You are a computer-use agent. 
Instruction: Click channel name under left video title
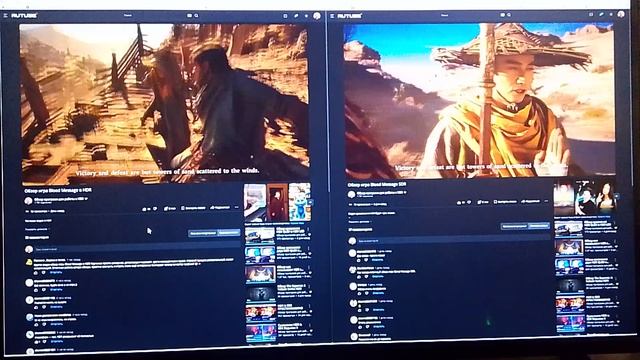click(x=60, y=199)
